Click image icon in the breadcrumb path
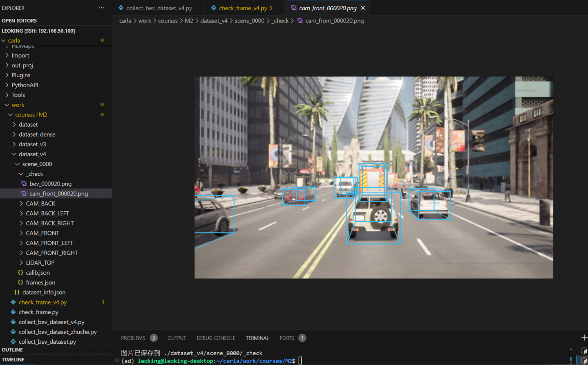588x365 pixels. [300, 20]
